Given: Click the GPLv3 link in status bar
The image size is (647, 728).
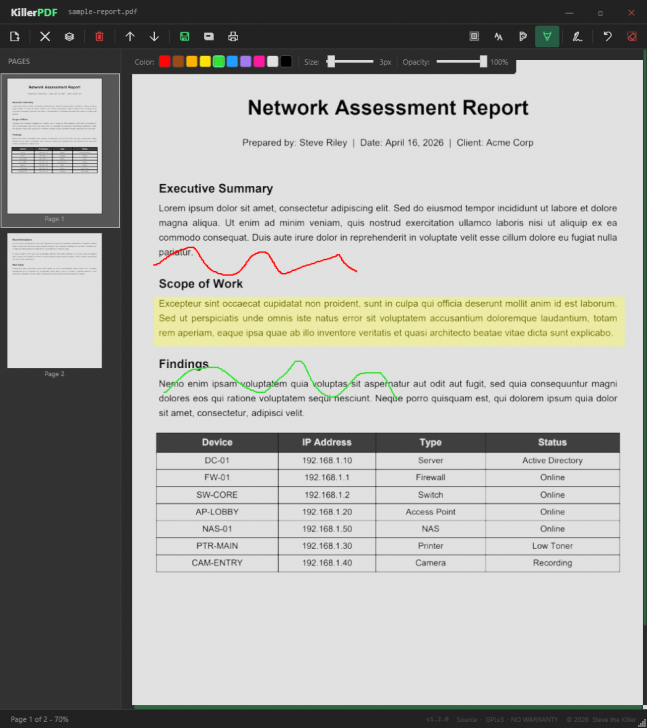Looking at the screenshot, I should (x=495, y=720).
